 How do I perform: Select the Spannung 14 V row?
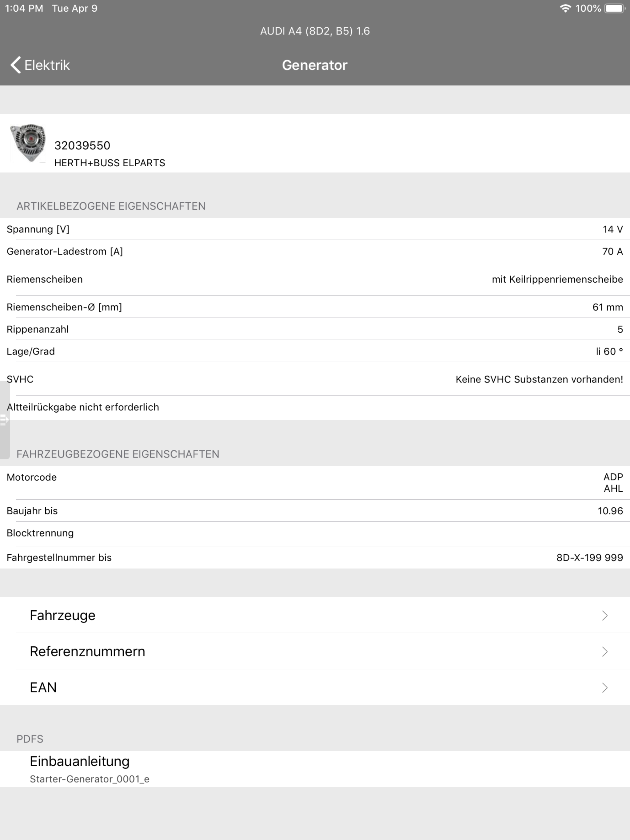[x=315, y=229]
